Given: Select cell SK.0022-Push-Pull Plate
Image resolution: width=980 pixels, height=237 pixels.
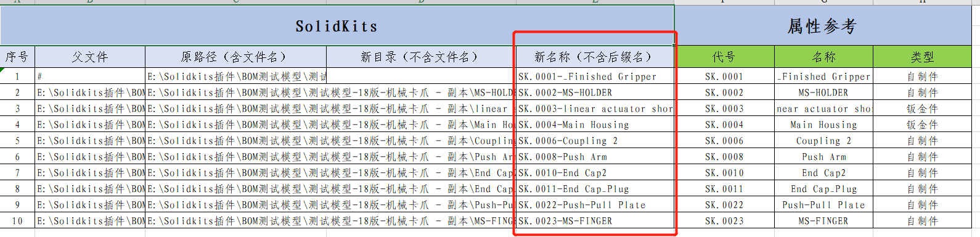Looking at the screenshot, I should [x=595, y=205].
